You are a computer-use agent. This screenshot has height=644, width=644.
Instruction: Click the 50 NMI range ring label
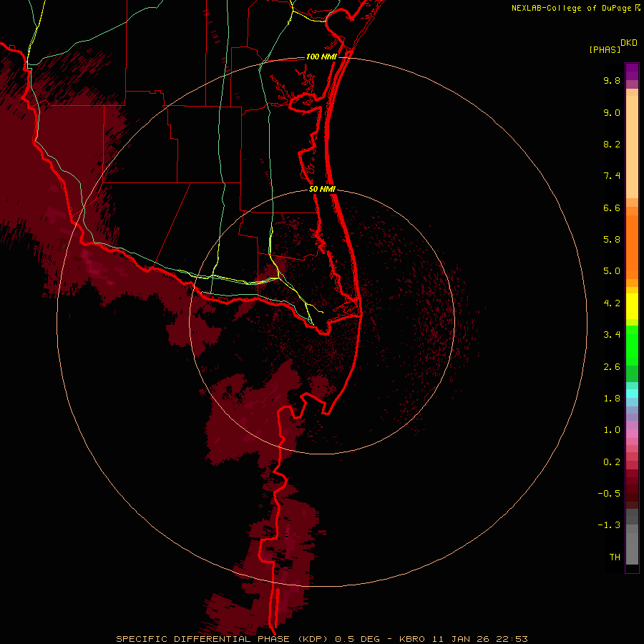coord(322,189)
